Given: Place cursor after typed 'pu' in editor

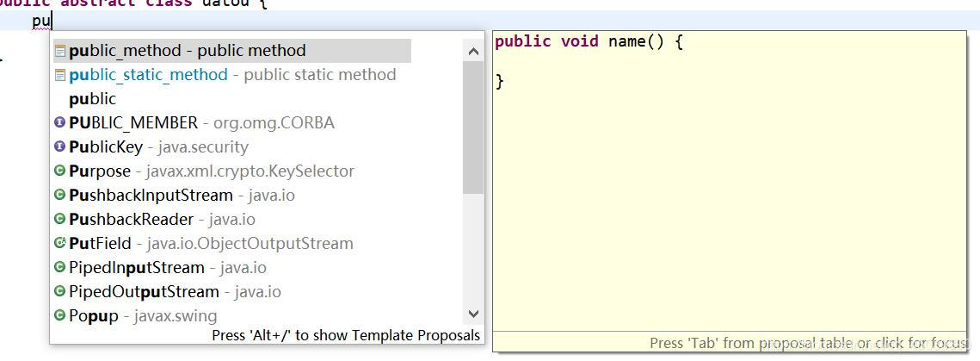Looking at the screenshot, I should 52,22.
